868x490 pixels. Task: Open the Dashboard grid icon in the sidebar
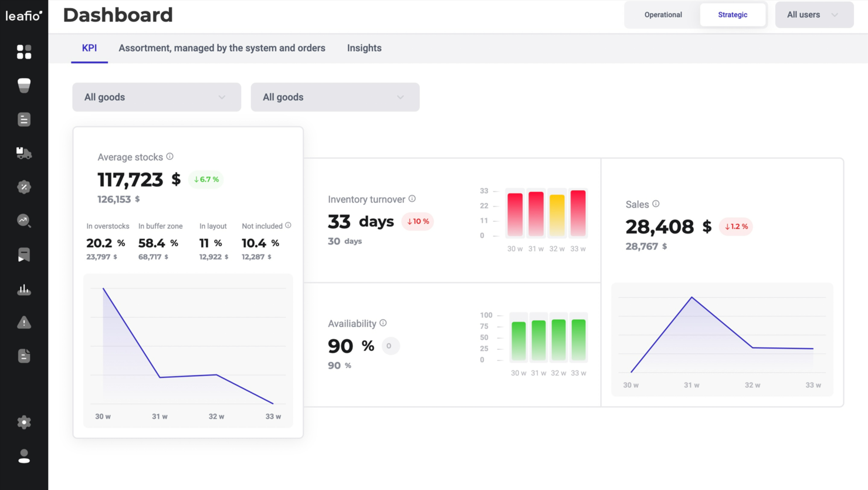[x=24, y=52]
